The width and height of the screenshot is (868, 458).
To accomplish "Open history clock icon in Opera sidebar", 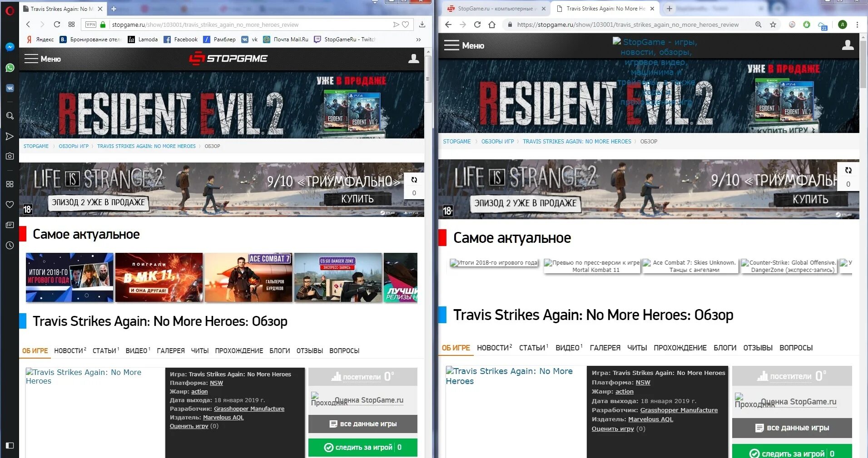I will (10, 246).
